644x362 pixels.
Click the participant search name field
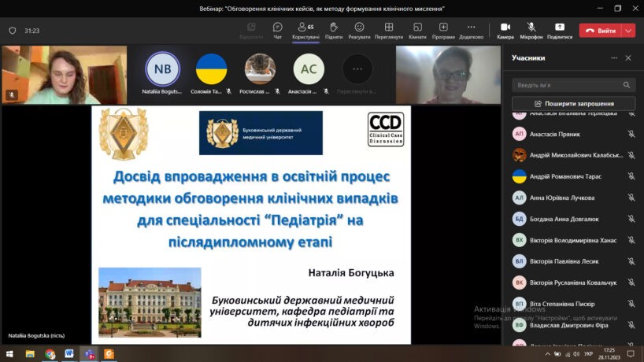click(x=567, y=85)
